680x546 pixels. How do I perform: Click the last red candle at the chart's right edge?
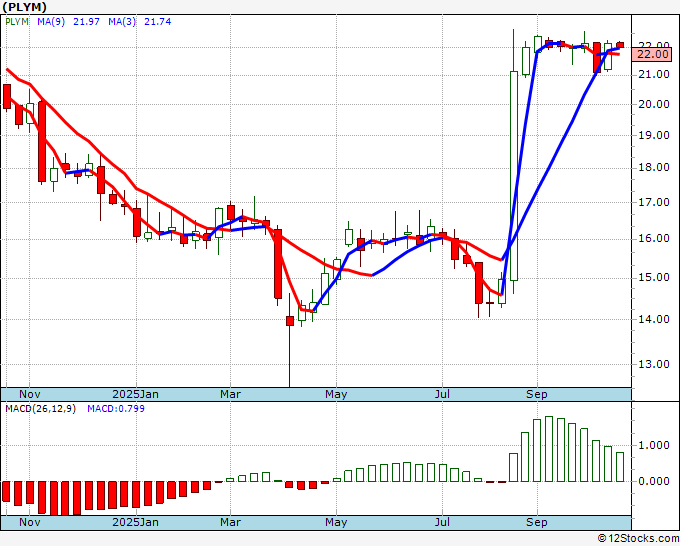[x=620, y=45]
